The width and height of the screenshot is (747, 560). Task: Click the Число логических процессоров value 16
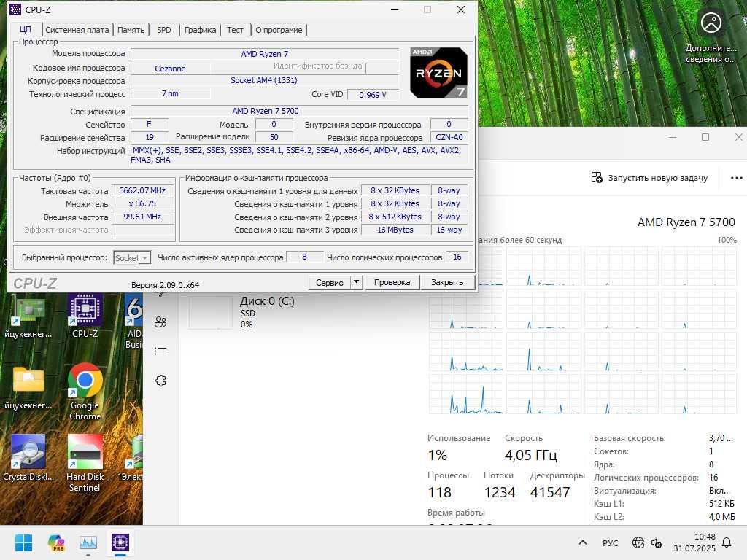pyautogui.click(x=457, y=257)
